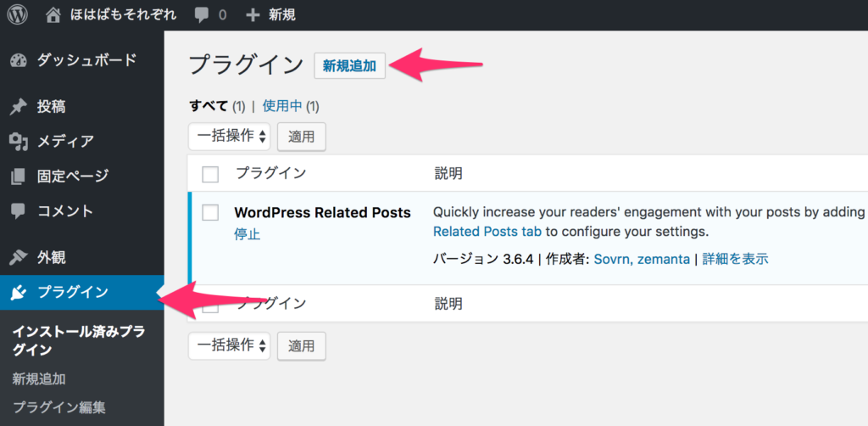Viewport: 868px width, 426px height.
Task: Open the top 一括操作 dropdown
Action: pos(229,137)
